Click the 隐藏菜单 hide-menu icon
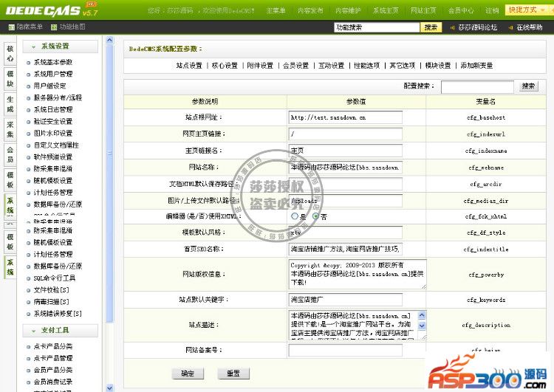This screenshot has height=392, width=554. coord(11,27)
